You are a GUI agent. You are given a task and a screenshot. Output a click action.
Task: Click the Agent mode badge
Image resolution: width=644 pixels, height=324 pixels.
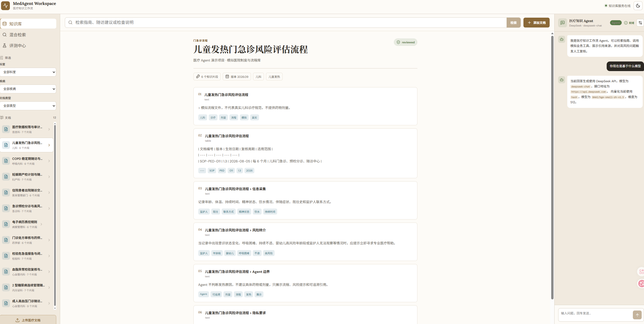pos(615,23)
